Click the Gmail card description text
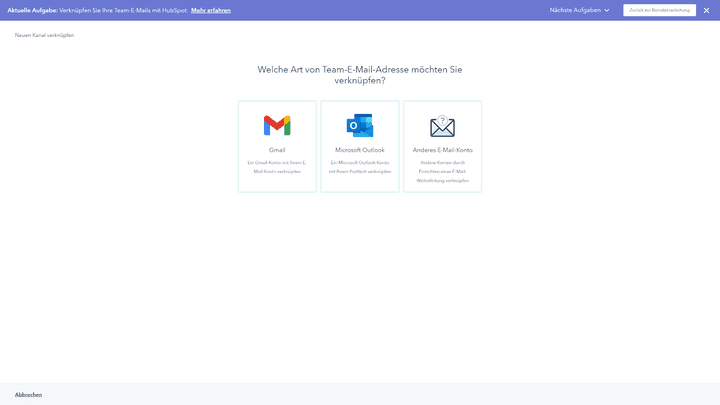This screenshot has height=405, width=720. pos(277,167)
